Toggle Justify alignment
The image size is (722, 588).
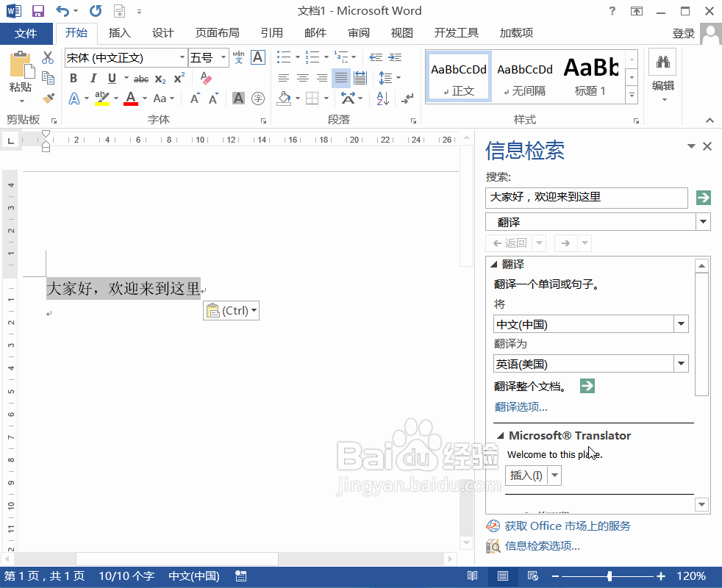[341, 78]
